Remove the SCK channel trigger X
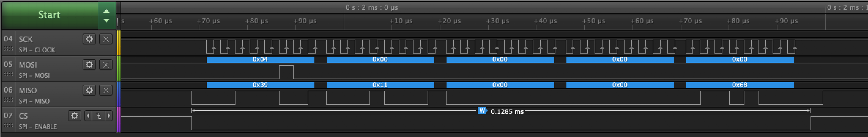 106,39
